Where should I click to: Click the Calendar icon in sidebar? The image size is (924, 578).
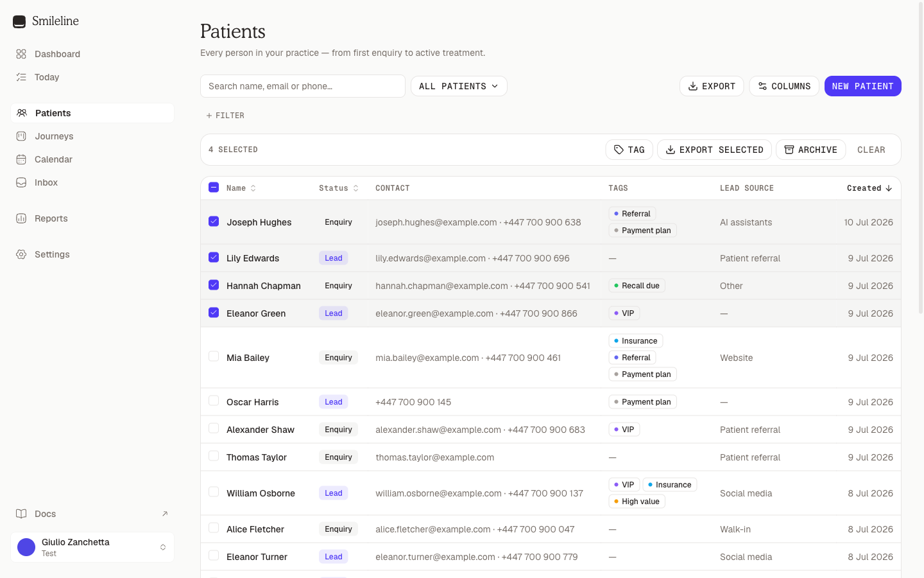pos(21,159)
